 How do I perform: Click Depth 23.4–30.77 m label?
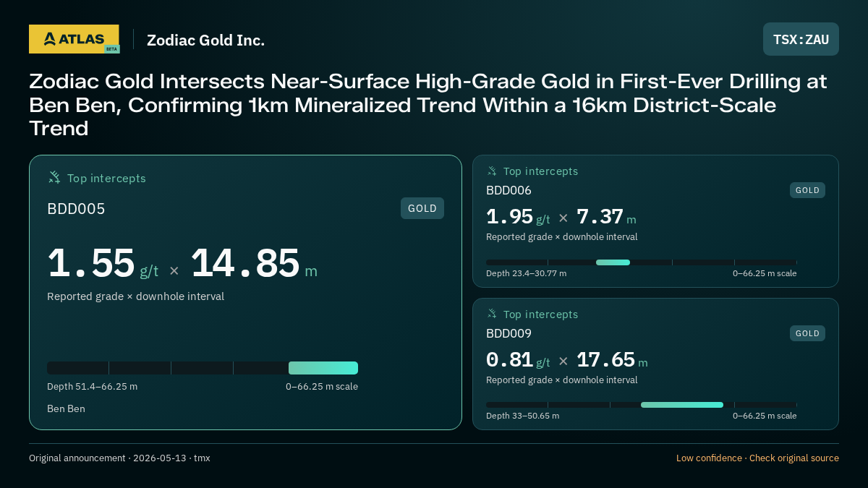tap(526, 273)
